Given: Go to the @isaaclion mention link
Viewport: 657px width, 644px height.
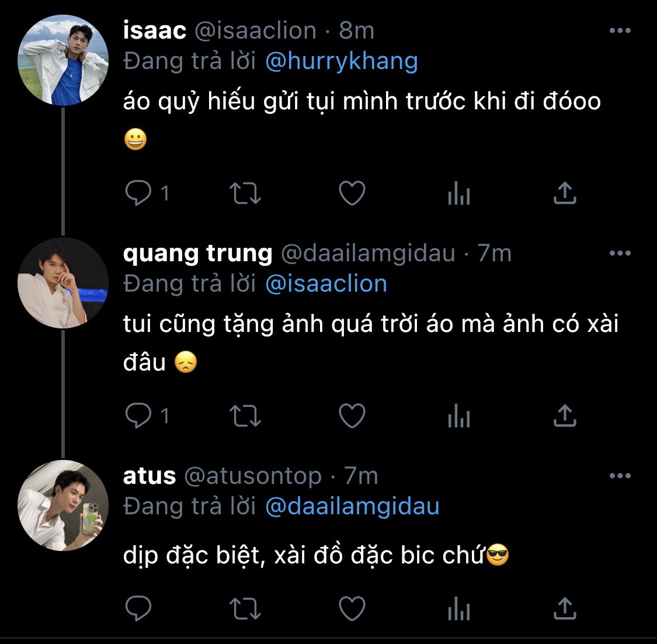Looking at the screenshot, I should [x=326, y=284].
